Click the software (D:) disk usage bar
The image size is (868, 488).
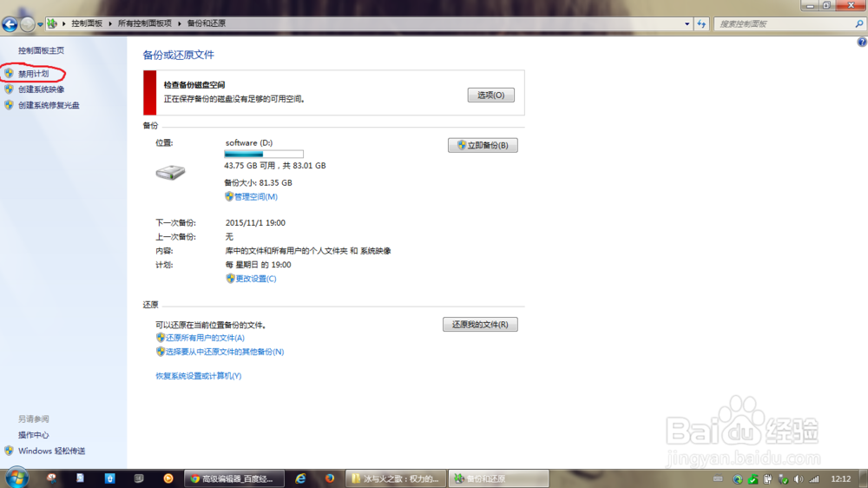tap(264, 154)
